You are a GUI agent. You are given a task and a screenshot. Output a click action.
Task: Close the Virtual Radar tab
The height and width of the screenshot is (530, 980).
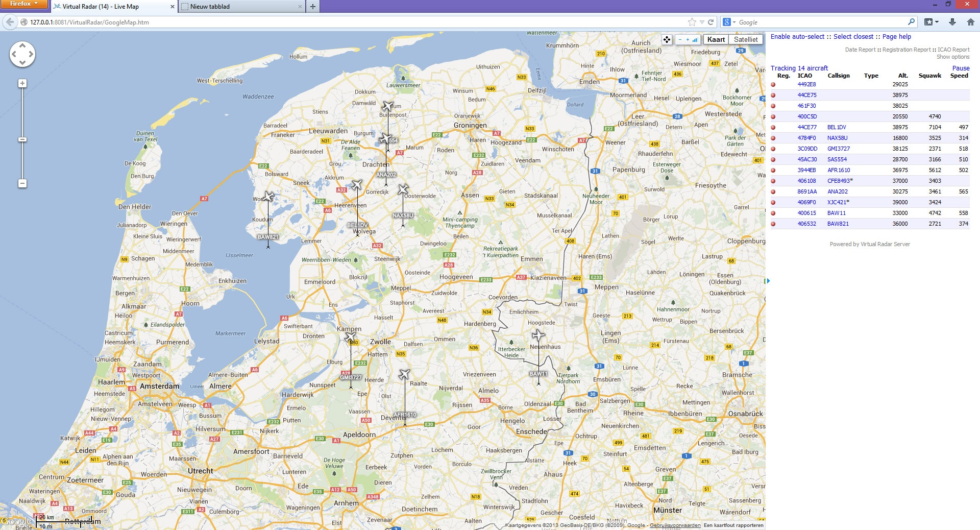[172, 7]
